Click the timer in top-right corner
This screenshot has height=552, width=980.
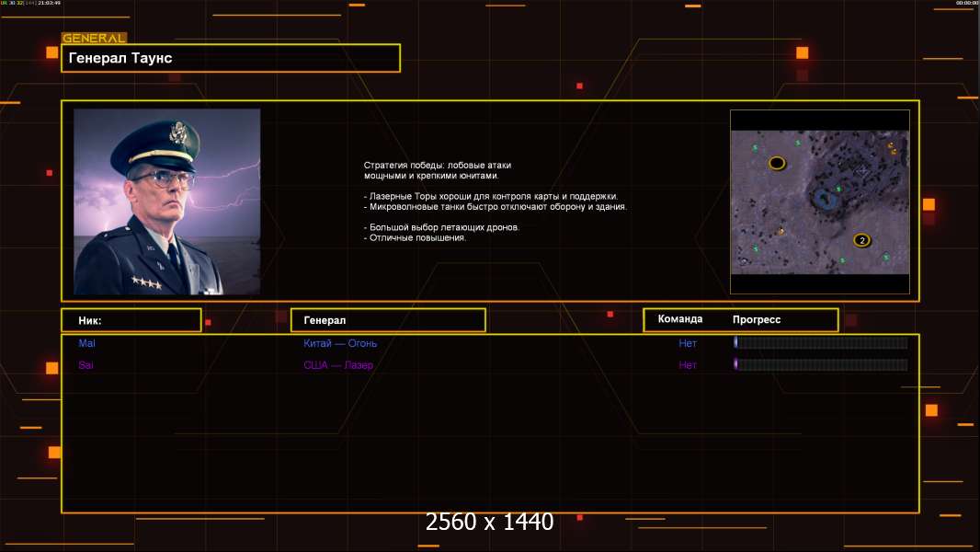pyautogui.click(x=966, y=4)
